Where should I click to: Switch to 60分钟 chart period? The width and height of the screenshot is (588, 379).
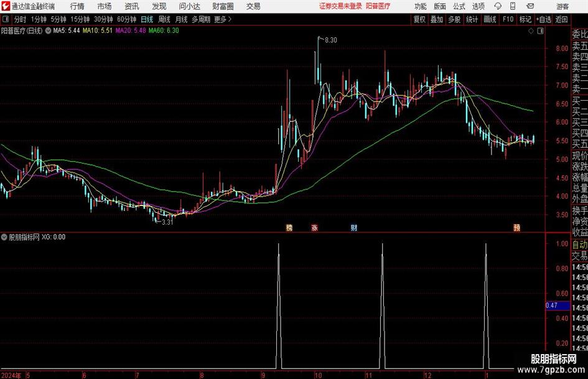(x=127, y=19)
